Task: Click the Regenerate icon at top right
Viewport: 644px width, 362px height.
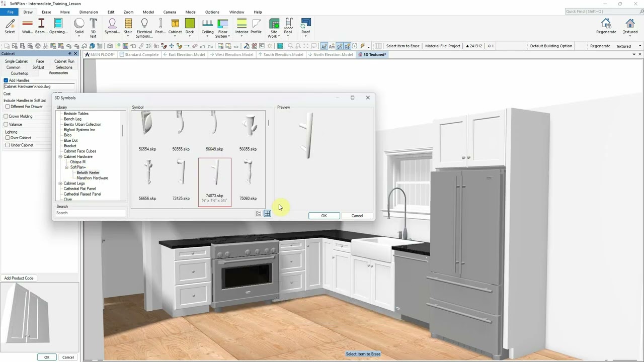Action: tap(606, 27)
